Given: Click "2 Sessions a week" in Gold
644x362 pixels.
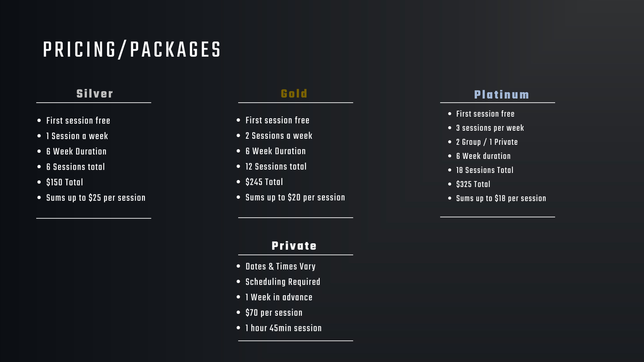Looking at the screenshot, I should pos(279,136).
